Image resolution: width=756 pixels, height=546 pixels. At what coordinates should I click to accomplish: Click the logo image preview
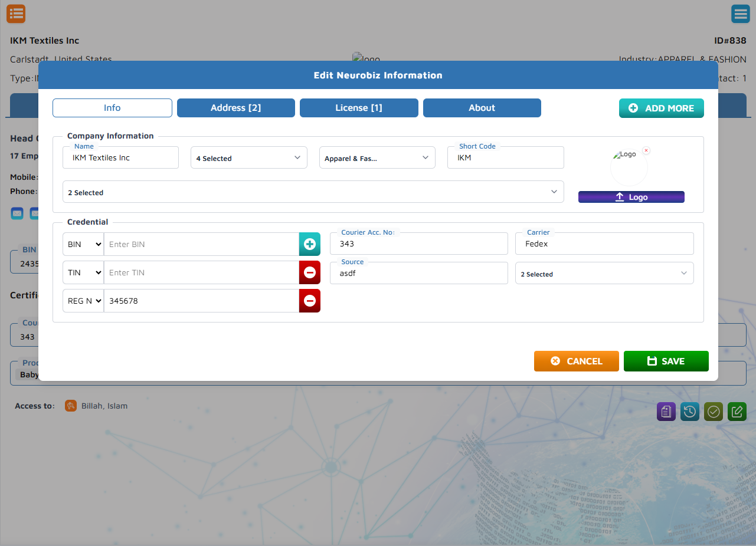pyautogui.click(x=629, y=167)
